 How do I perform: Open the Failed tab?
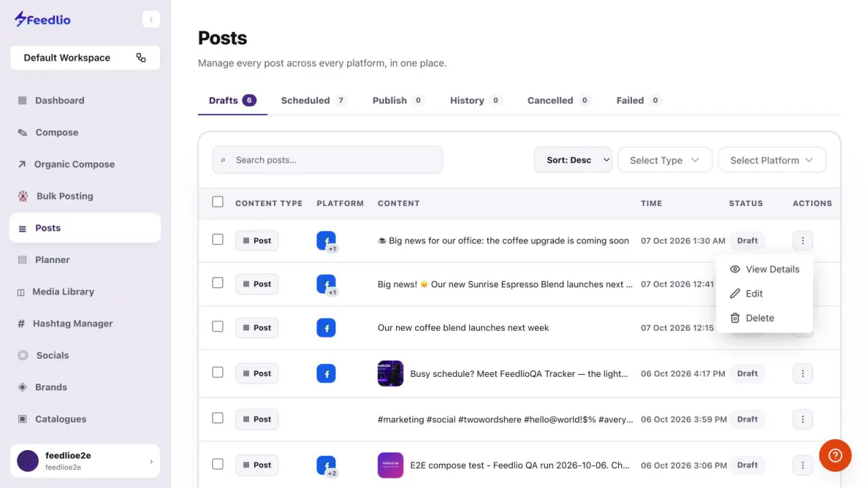[638, 100]
